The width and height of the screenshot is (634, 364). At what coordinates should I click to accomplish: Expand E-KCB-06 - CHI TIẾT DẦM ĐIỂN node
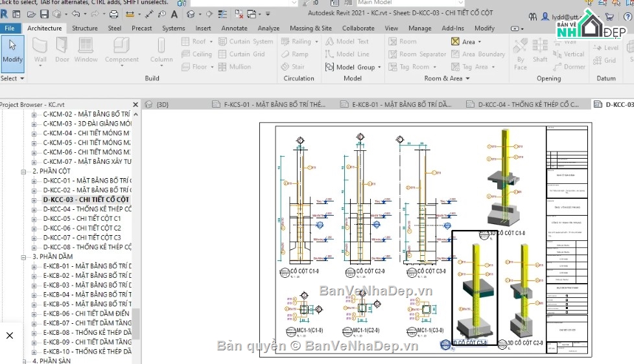(34, 314)
